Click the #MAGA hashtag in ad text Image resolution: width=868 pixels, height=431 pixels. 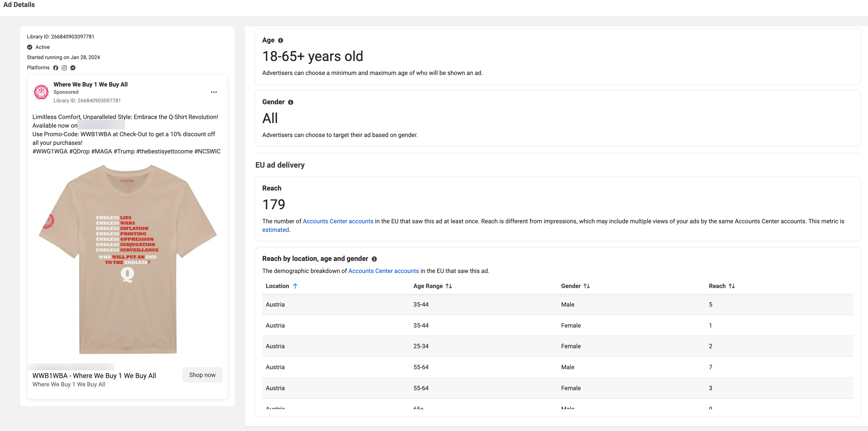[101, 152]
